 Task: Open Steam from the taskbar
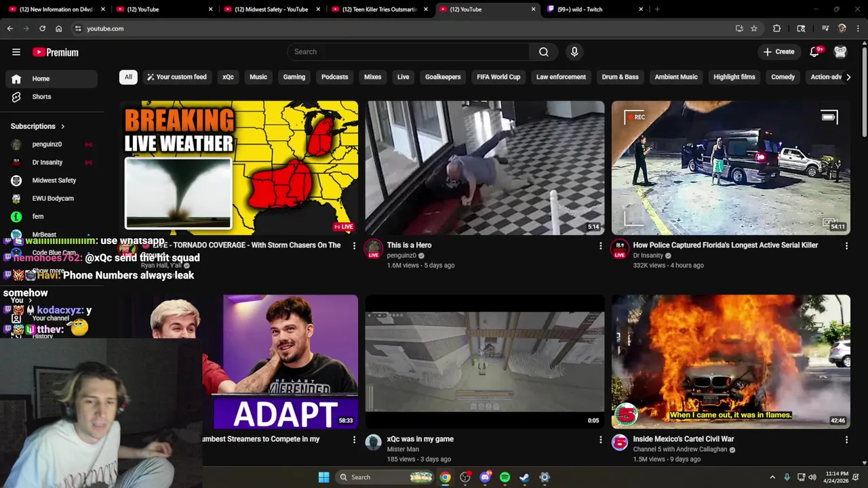tap(524, 477)
